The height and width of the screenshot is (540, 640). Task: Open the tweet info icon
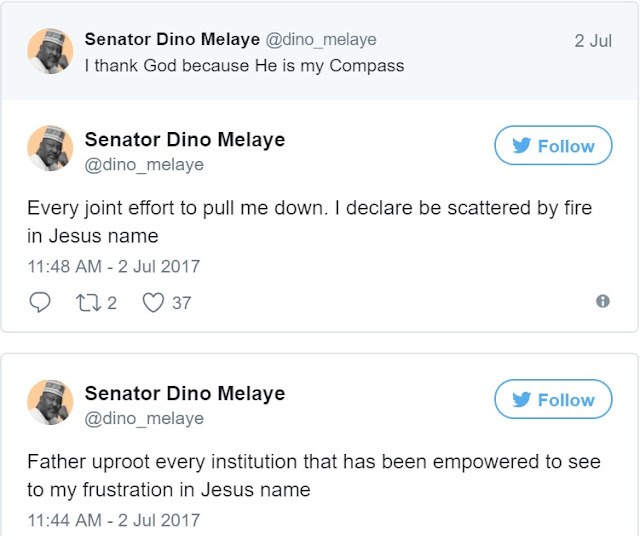tap(602, 301)
